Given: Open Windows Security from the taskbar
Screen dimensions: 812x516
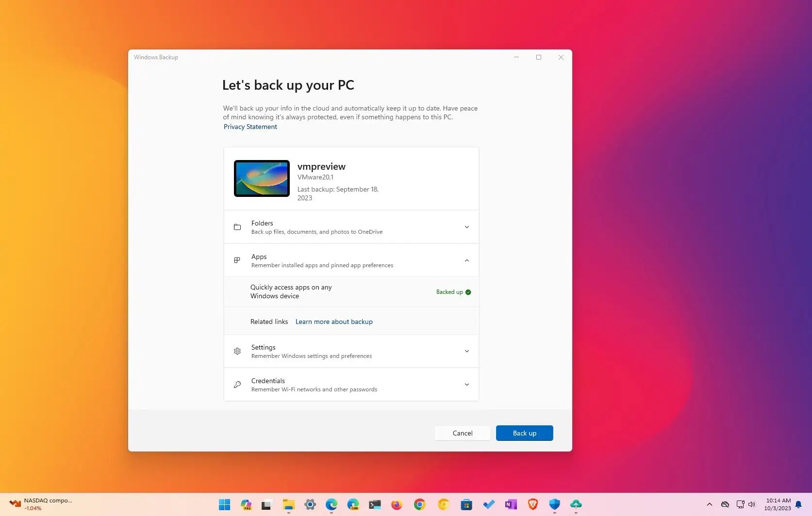Looking at the screenshot, I should click(x=554, y=504).
